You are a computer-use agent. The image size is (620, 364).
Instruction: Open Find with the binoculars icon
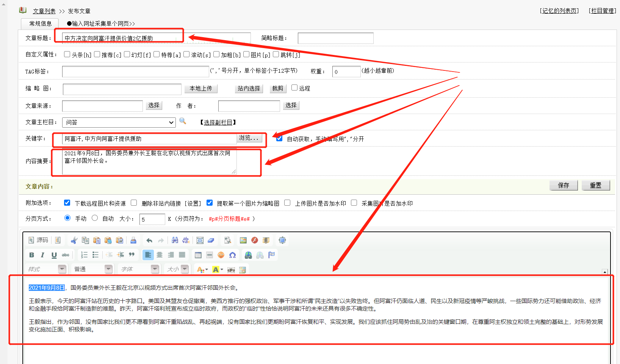(x=175, y=240)
